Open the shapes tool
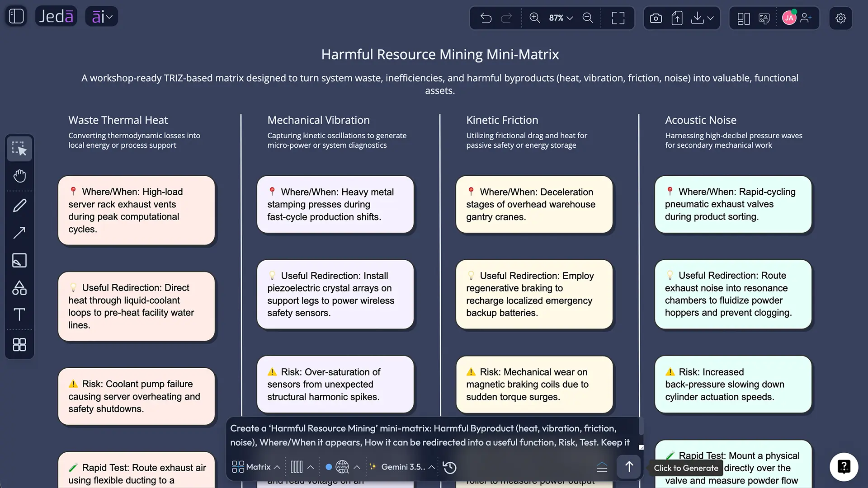868x488 pixels. [19, 287]
